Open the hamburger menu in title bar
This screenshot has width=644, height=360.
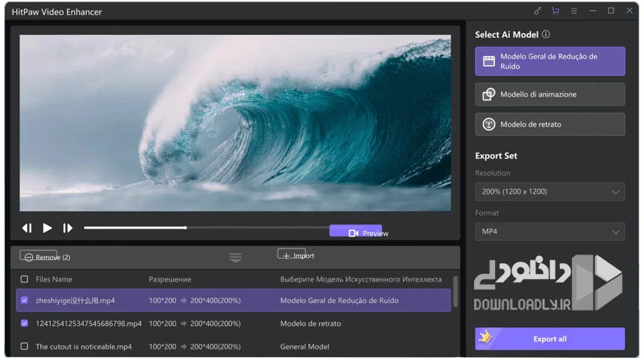coord(574,11)
